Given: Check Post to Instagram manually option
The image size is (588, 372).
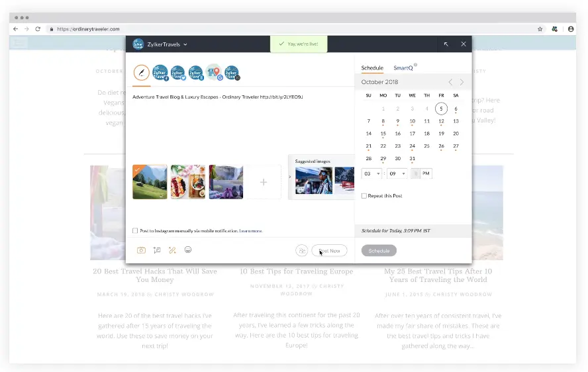Looking at the screenshot, I should (x=135, y=231).
